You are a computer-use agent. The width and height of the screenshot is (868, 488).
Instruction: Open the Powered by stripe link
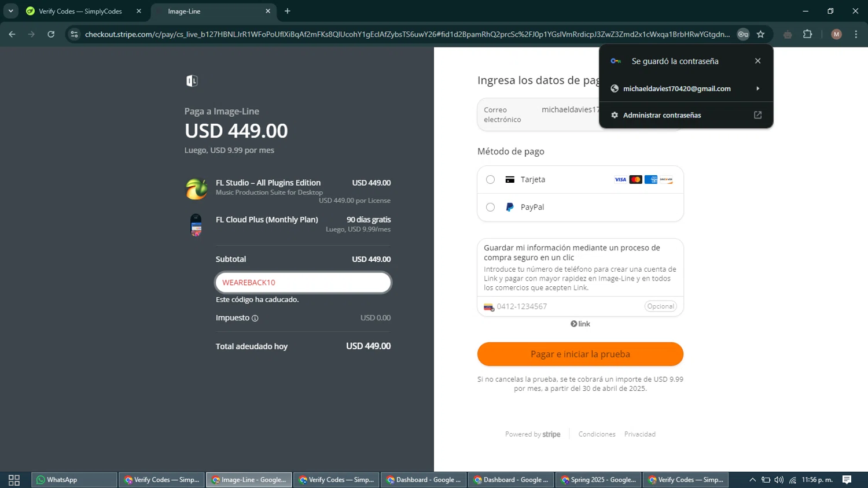point(532,434)
